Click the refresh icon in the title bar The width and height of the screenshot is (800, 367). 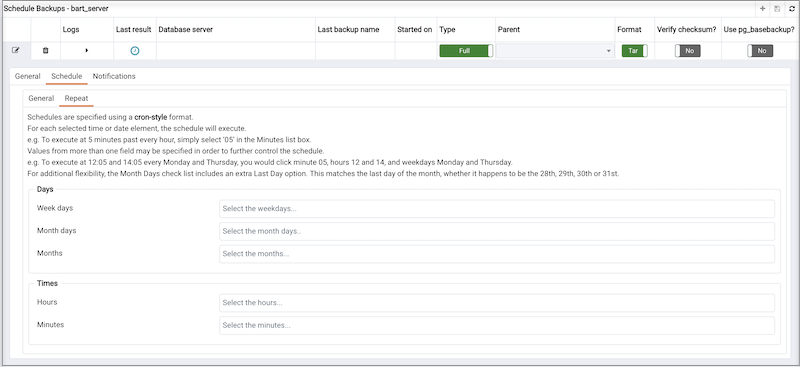(792, 9)
